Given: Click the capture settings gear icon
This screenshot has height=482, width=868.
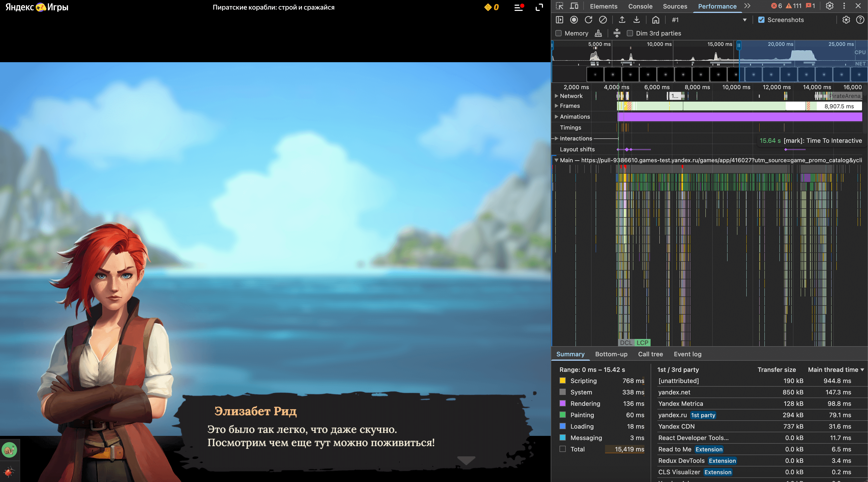Looking at the screenshot, I should (846, 20).
